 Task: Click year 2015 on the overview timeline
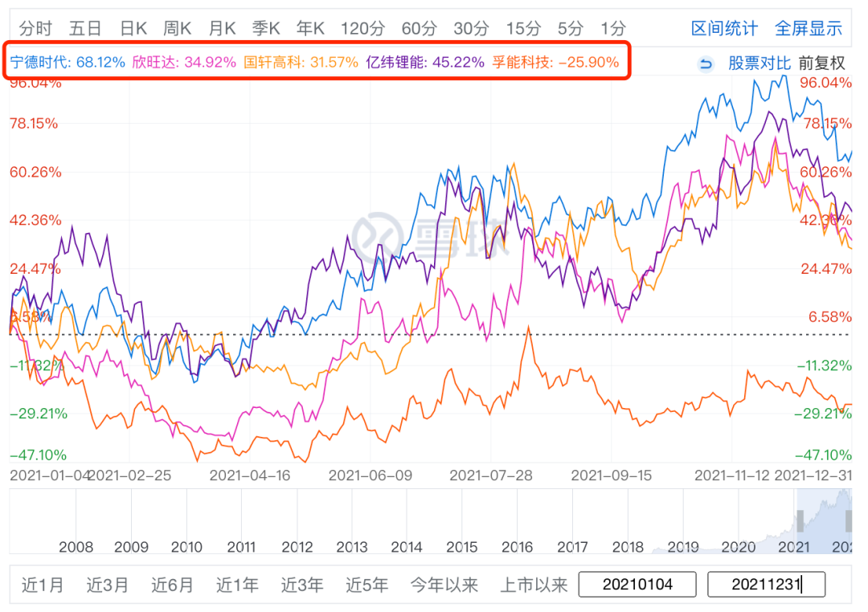click(461, 547)
